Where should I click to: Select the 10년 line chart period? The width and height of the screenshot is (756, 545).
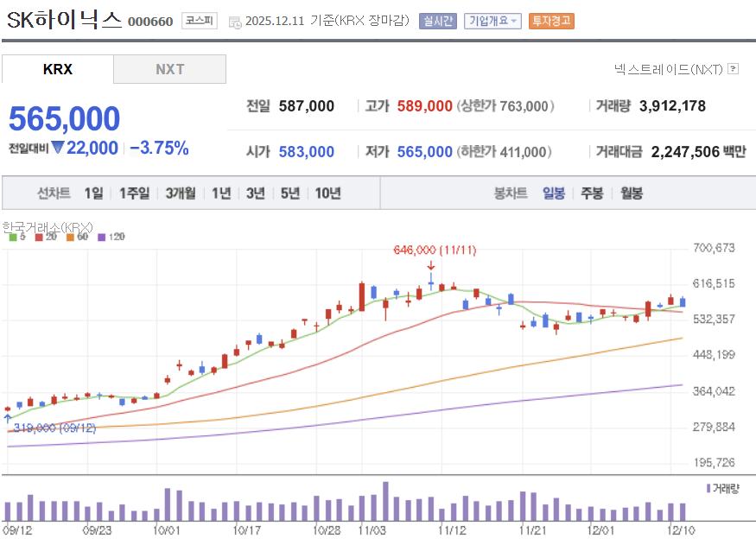[327, 193]
